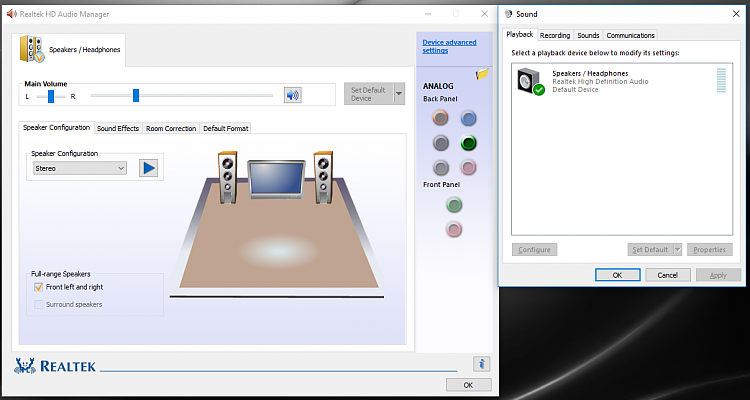Open Recording tab in Sound dialog
This screenshot has width=750, height=400.
coord(555,35)
